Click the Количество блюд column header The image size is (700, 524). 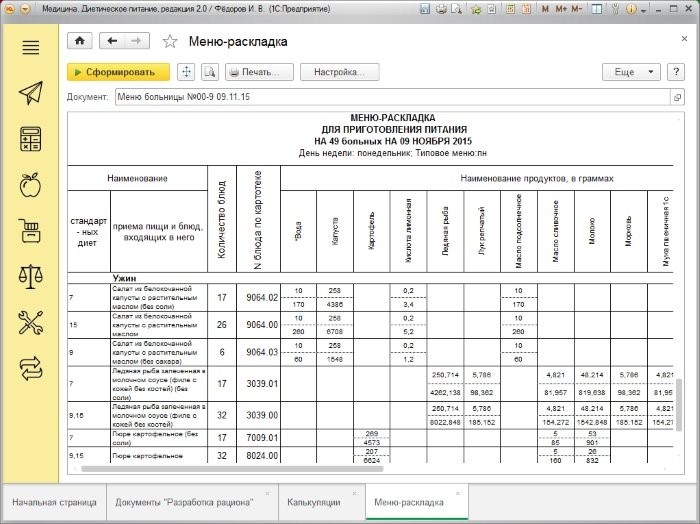click(222, 219)
